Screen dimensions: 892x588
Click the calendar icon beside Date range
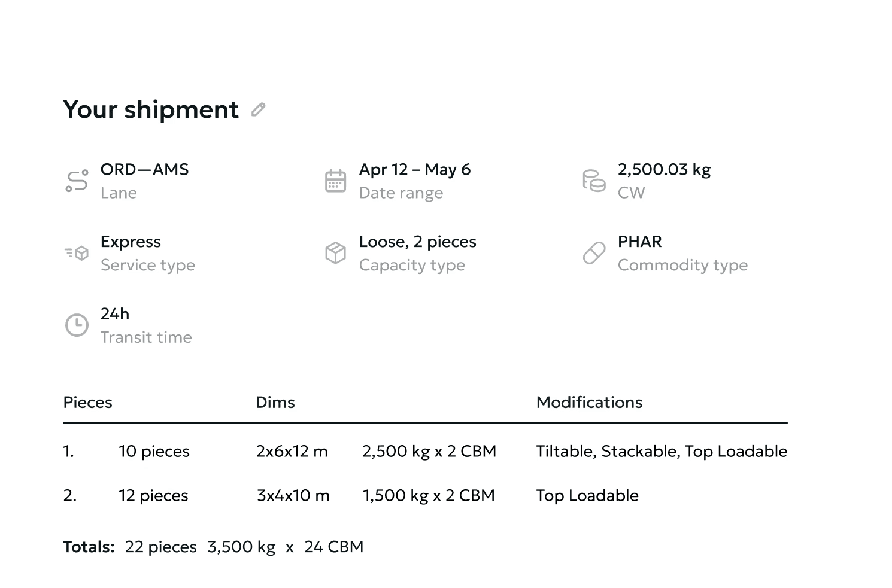(x=335, y=181)
